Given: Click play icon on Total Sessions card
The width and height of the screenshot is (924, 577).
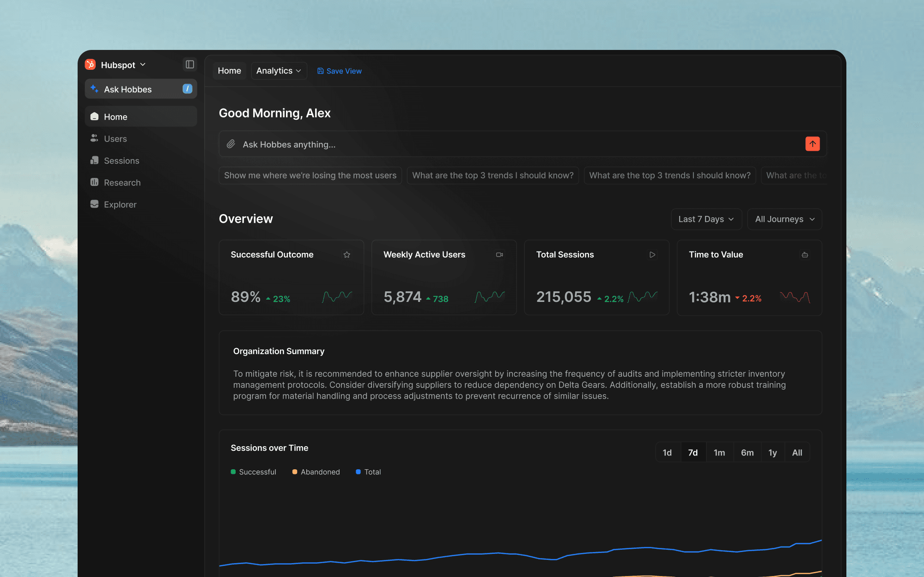Looking at the screenshot, I should (652, 255).
